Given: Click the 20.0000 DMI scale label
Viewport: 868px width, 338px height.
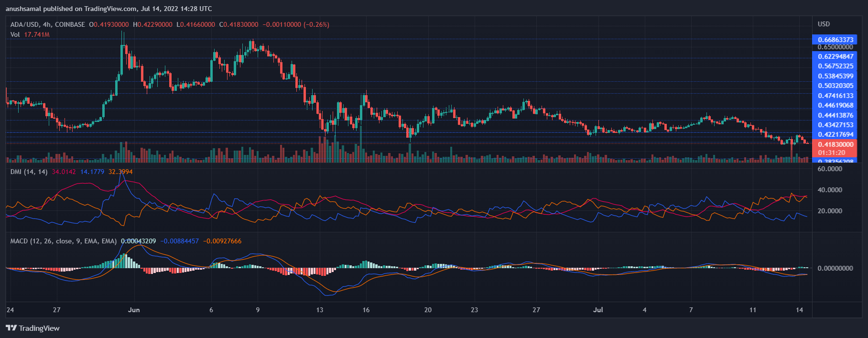Looking at the screenshot, I should click(830, 211).
